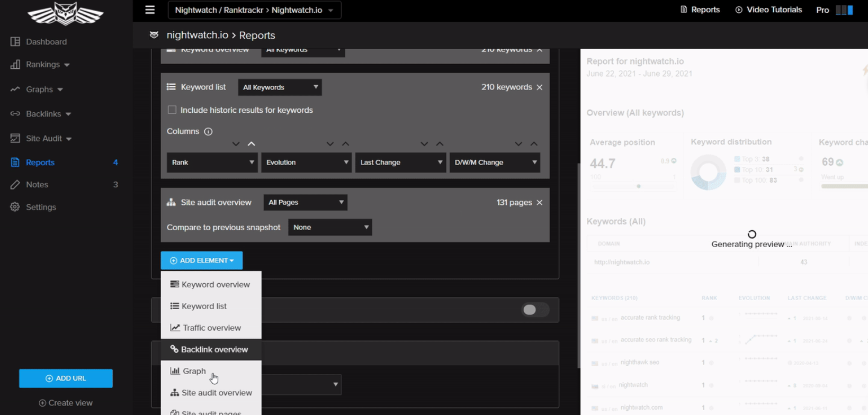The width and height of the screenshot is (868, 415).
Task: Remove the Keyword overview element
Action: [x=540, y=50]
